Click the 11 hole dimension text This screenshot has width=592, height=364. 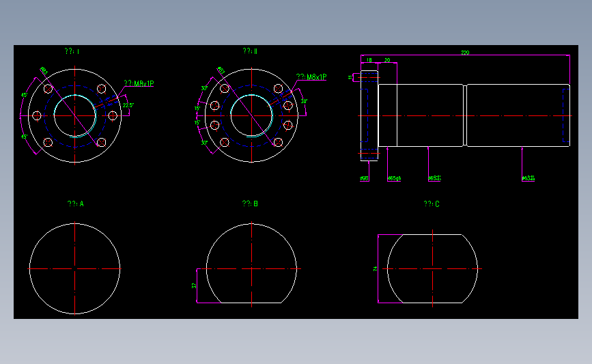[350, 77]
